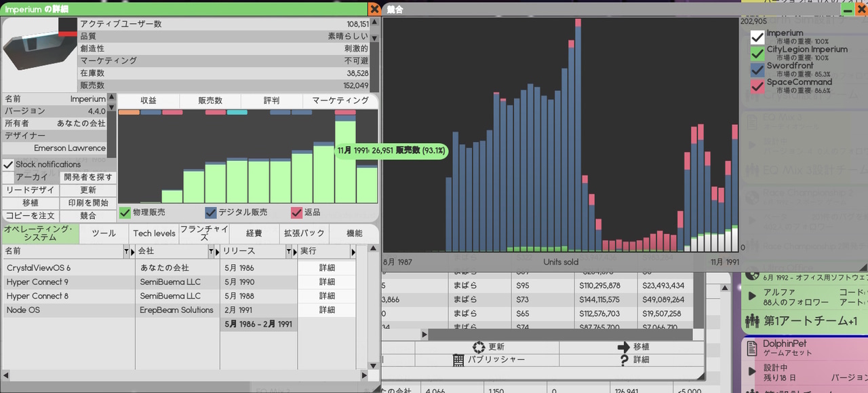Uncheck Imperium in the 競合 legend

point(757,37)
